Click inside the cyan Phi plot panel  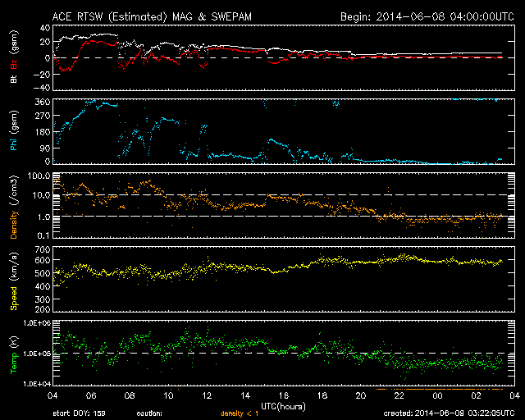[x=284, y=131]
